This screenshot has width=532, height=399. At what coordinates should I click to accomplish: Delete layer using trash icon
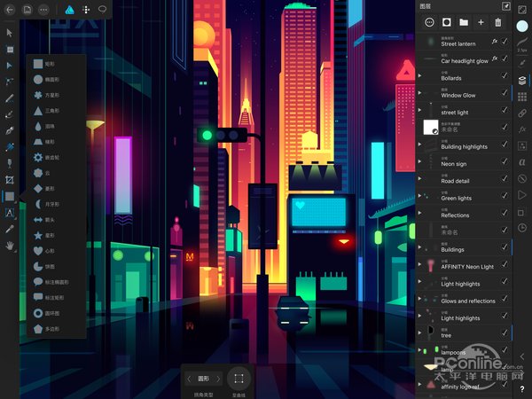497,22
